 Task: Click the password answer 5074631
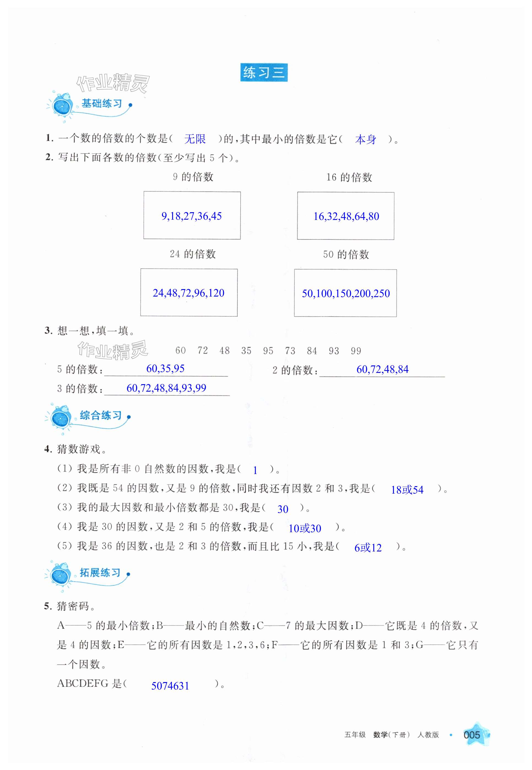[170, 686]
